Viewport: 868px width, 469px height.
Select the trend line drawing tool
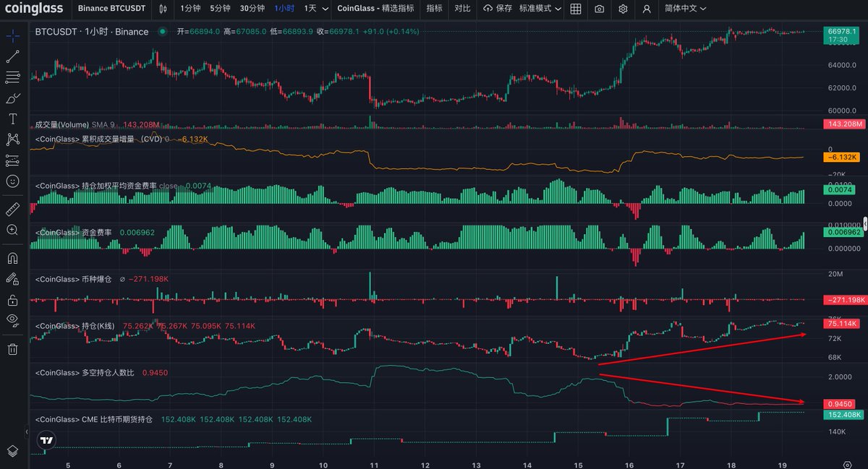[x=12, y=56]
